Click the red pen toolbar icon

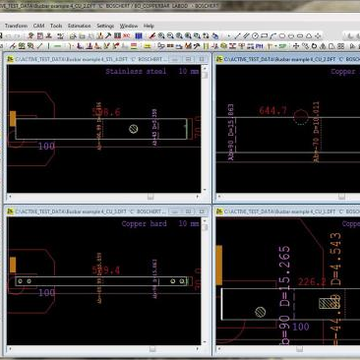pos(152,36)
